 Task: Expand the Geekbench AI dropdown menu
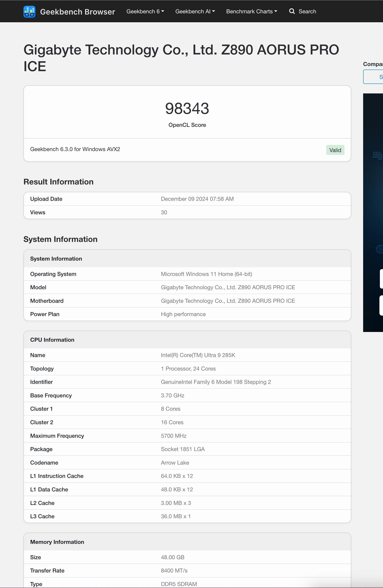pyautogui.click(x=195, y=11)
